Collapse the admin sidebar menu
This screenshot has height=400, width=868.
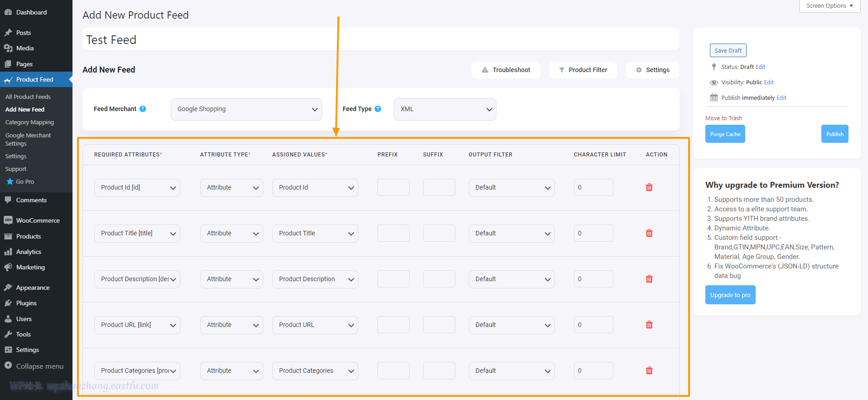(39, 366)
